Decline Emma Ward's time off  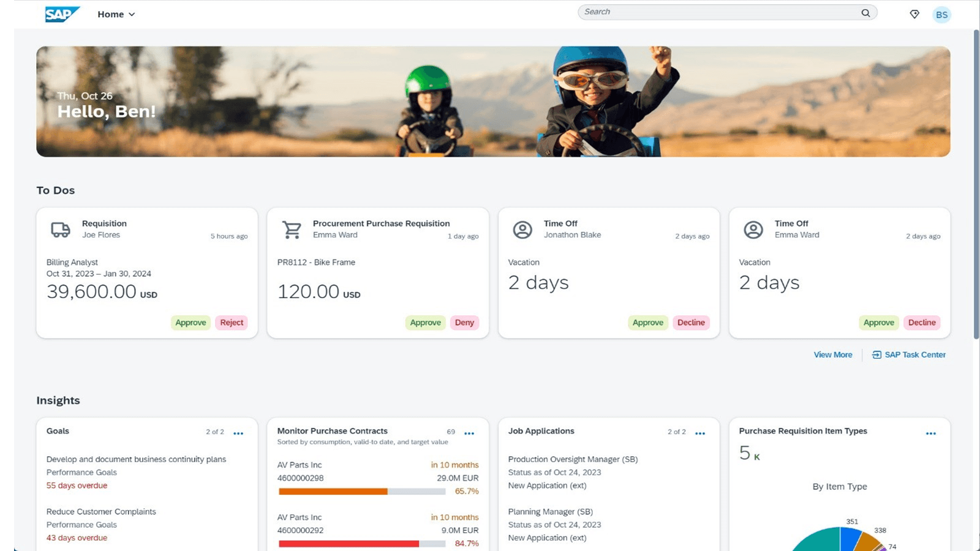coord(922,323)
